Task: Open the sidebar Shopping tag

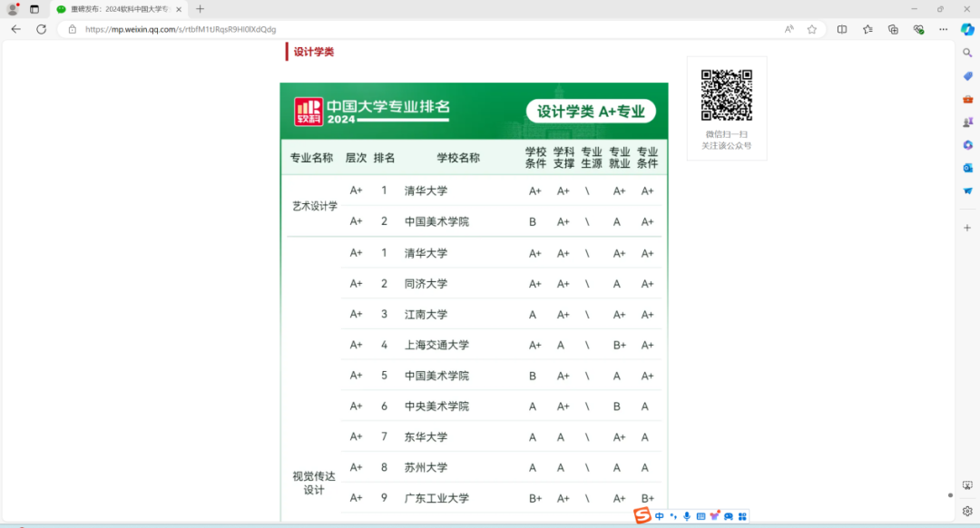Action: click(967, 76)
